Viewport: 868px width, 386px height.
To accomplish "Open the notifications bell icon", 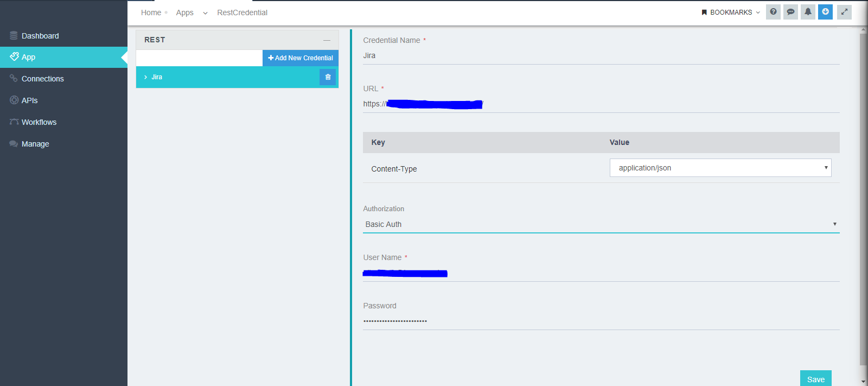I will coord(808,12).
